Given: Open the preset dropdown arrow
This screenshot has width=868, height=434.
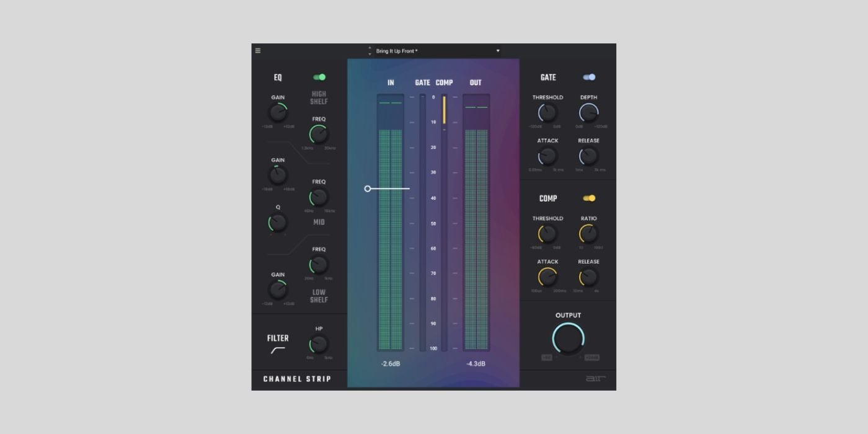Looking at the screenshot, I should point(498,51).
